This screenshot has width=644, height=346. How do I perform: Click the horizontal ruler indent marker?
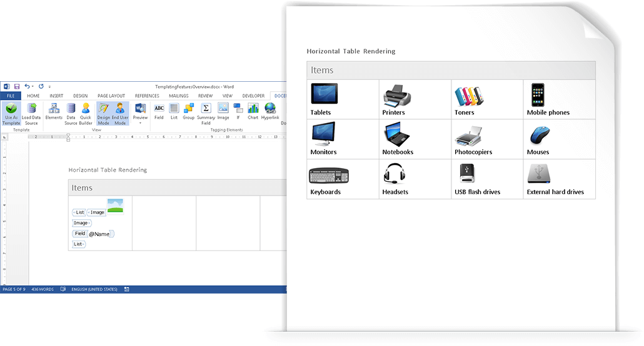point(68,137)
